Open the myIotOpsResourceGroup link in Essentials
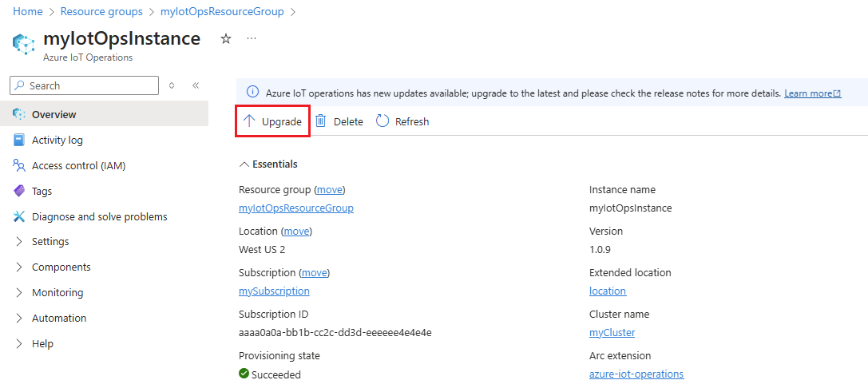Viewport: 868px width, 388px height. coord(296,208)
